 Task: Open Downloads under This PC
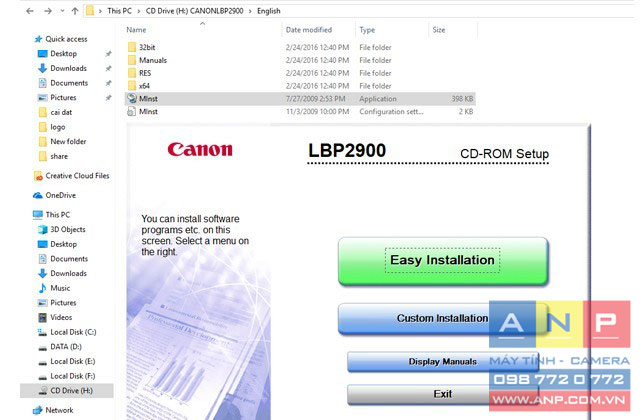click(62, 273)
